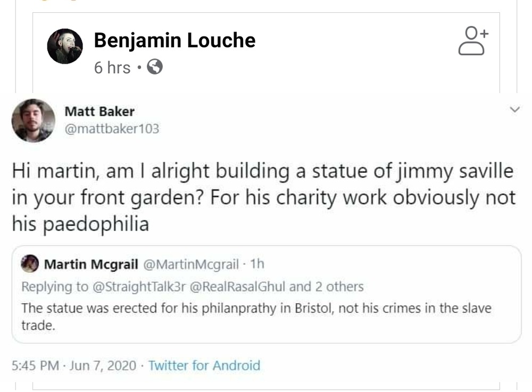This screenshot has height=392, width=532.
Task: Click the "1h" time on quoted tweet
Action: coord(257,264)
